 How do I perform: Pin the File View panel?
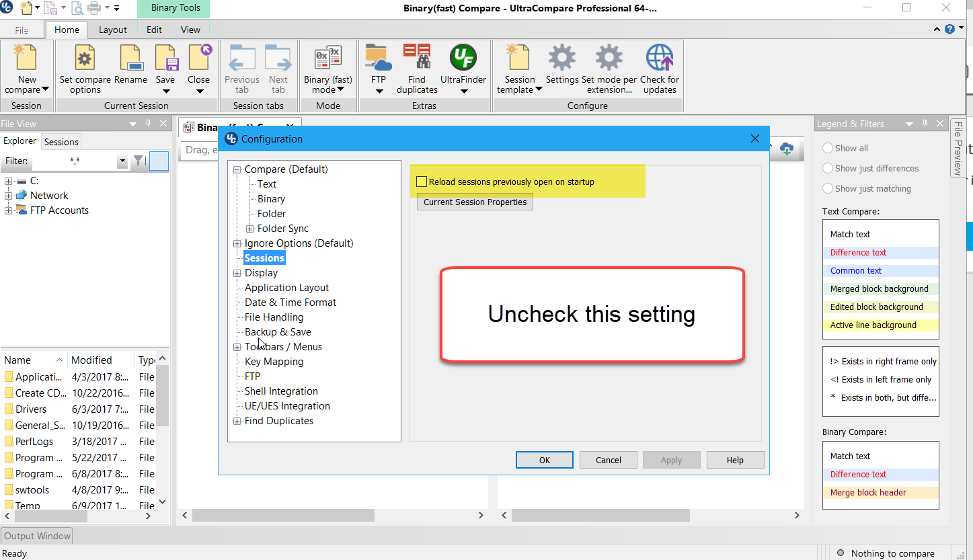(149, 124)
